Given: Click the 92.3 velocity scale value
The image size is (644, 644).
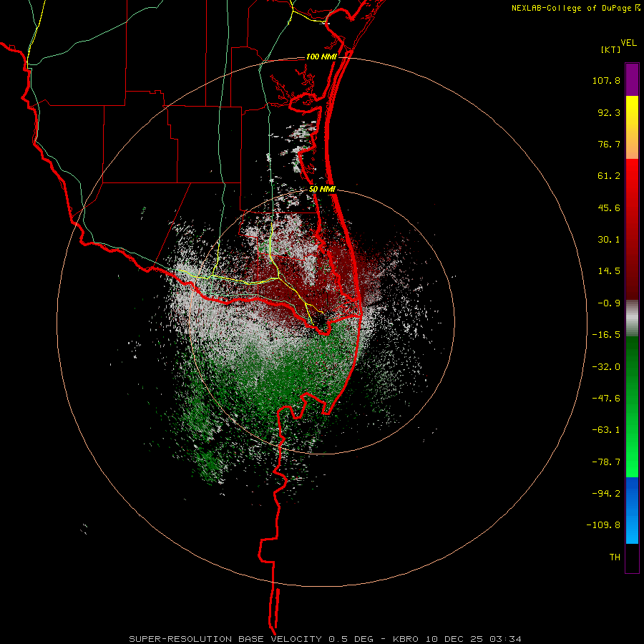Looking at the screenshot, I should (609, 112).
